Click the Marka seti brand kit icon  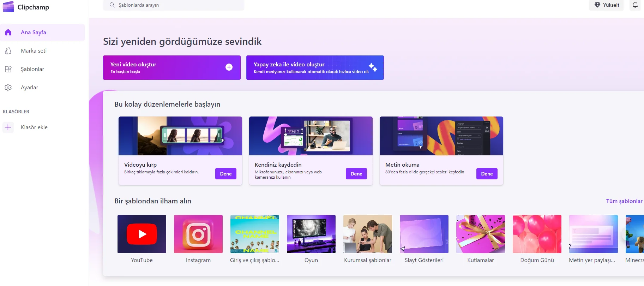click(x=8, y=51)
